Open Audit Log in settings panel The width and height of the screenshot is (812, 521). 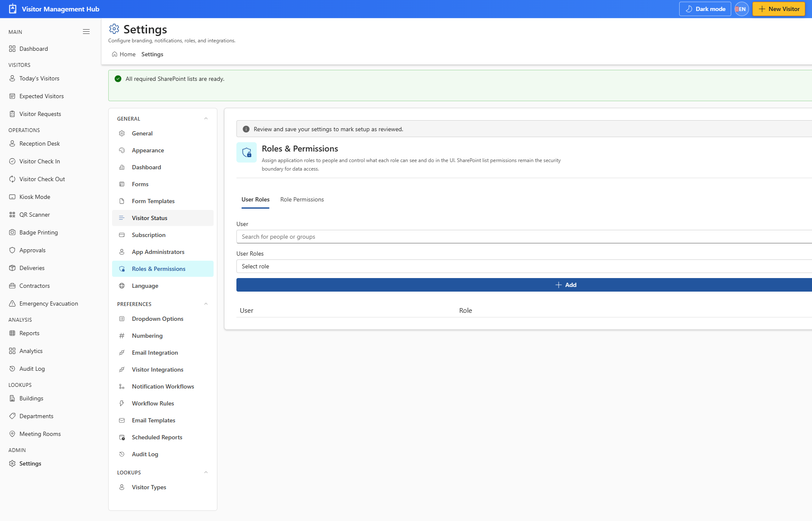point(163,454)
